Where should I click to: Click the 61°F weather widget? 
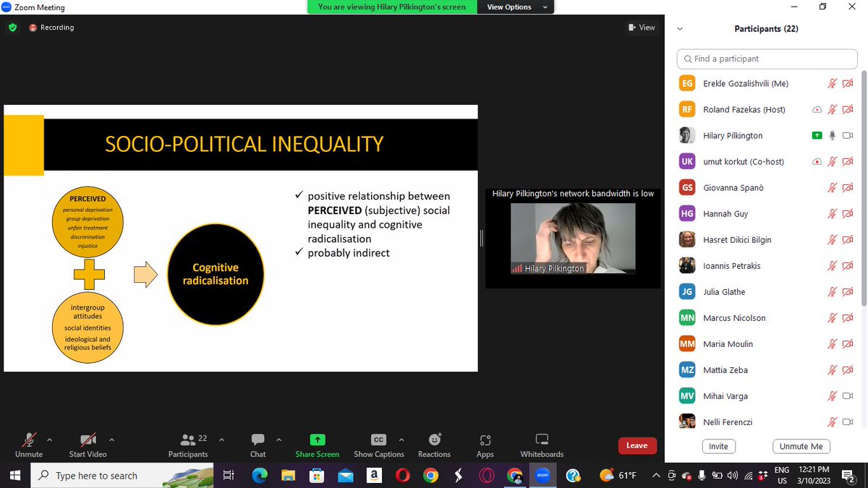618,475
